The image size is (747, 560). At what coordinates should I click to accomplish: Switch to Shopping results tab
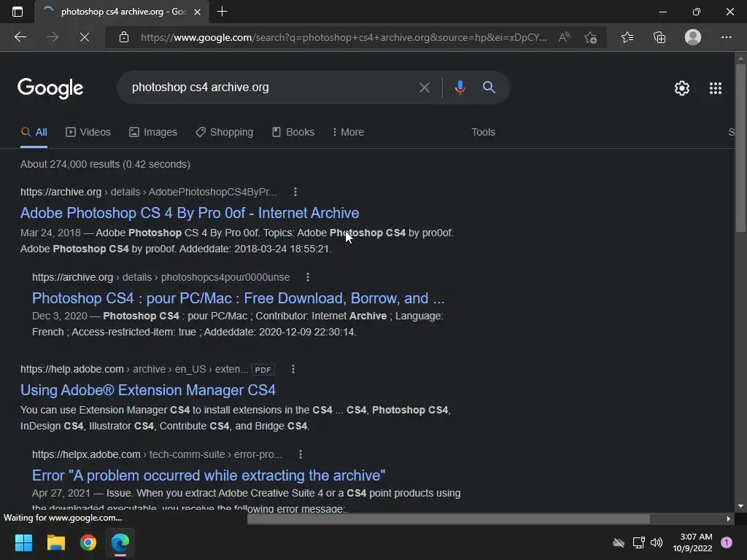(x=225, y=132)
